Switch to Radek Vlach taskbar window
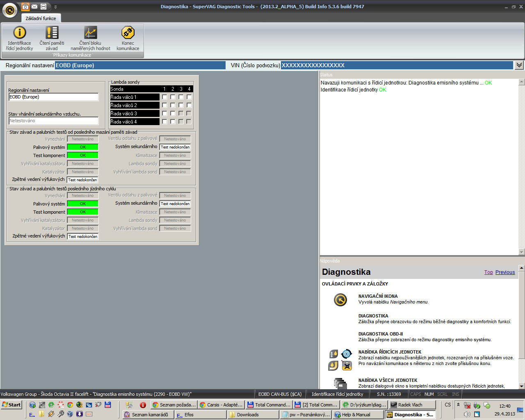 pyautogui.click(x=412, y=405)
